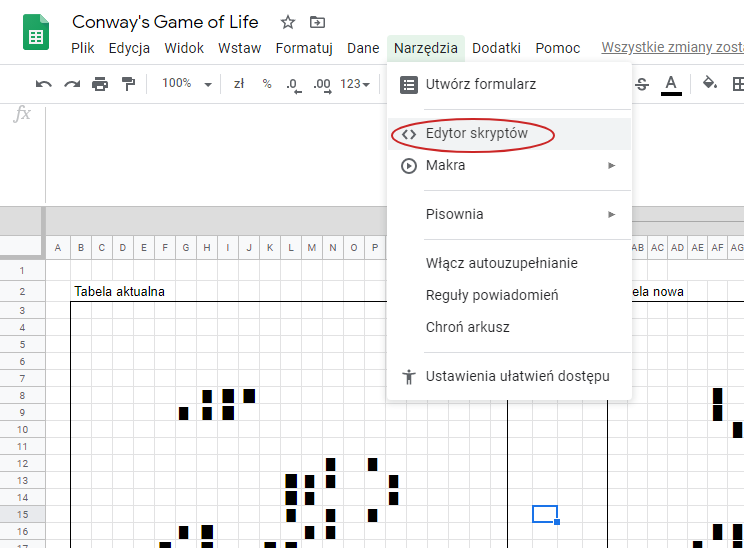Open the Widok menu
This screenshot has height=548, width=744.
184,48
